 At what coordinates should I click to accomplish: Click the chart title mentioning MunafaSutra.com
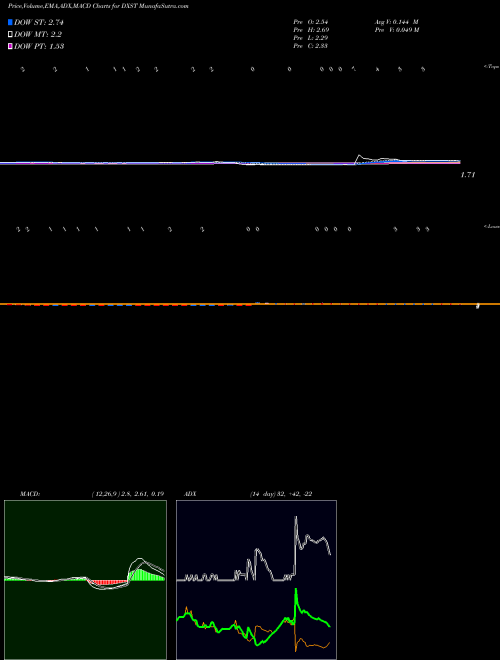point(98,6)
